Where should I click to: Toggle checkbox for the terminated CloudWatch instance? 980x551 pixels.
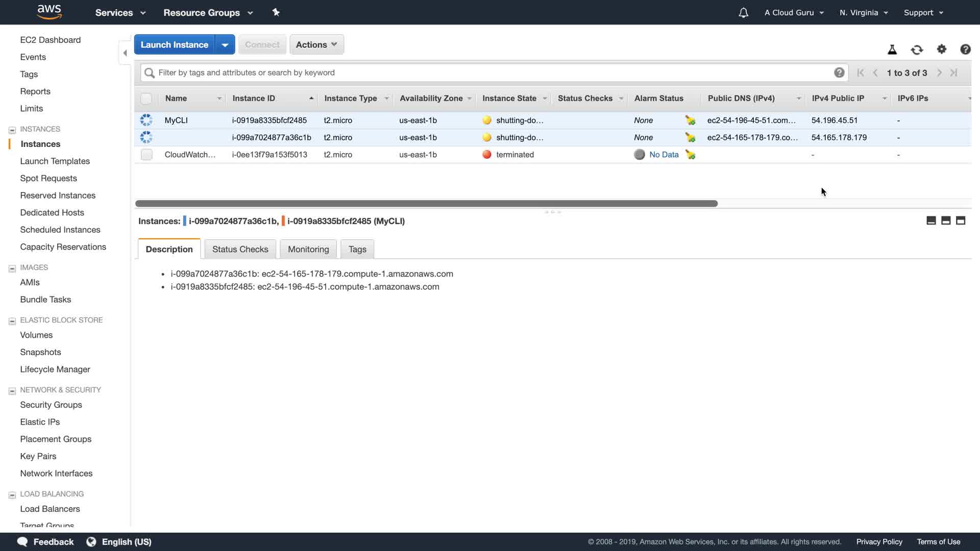click(x=146, y=155)
